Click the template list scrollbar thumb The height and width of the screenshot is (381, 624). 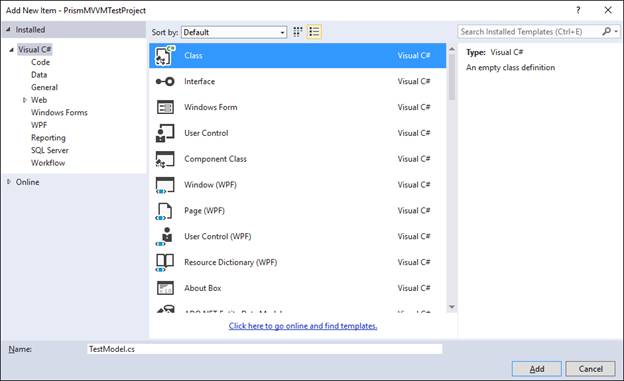pyautogui.click(x=452, y=77)
